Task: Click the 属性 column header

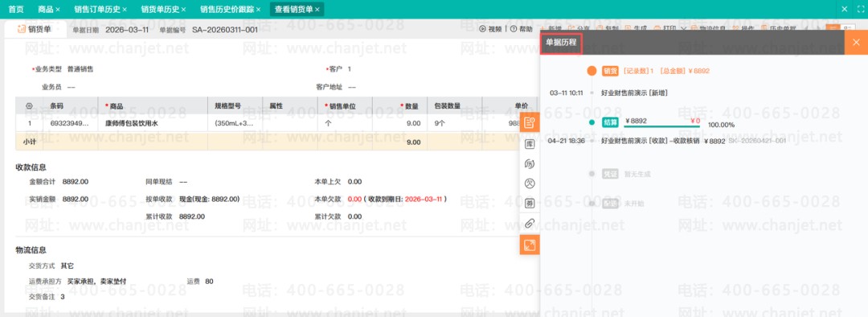Action: tap(276, 106)
